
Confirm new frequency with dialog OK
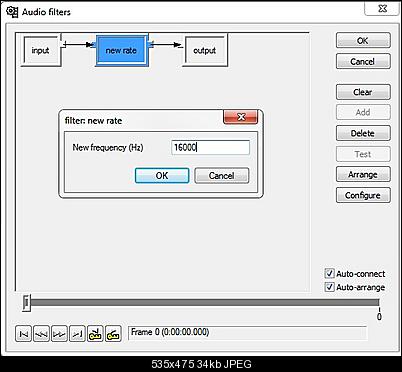click(x=162, y=176)
